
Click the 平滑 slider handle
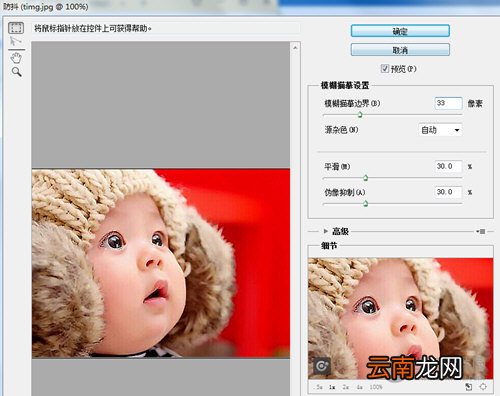(365, 178)
